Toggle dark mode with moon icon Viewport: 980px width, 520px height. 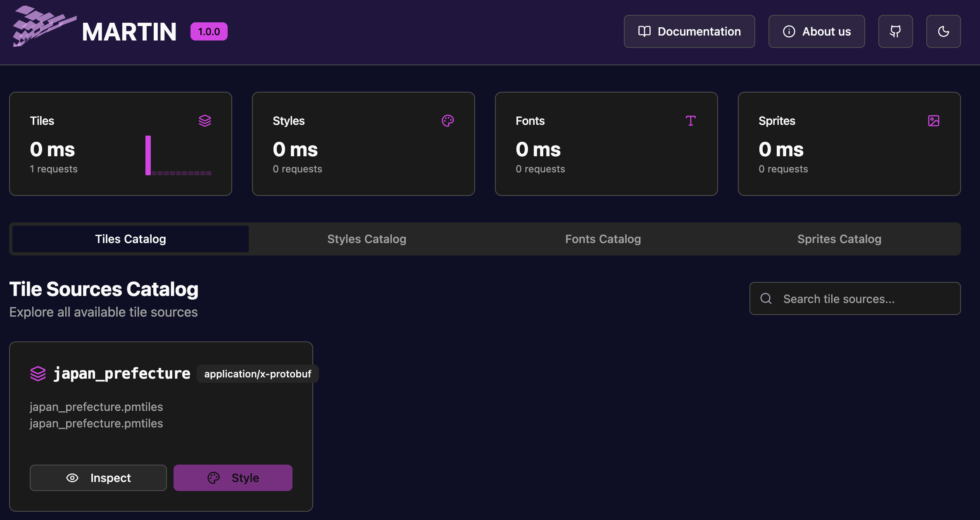(x=943, y=31)
